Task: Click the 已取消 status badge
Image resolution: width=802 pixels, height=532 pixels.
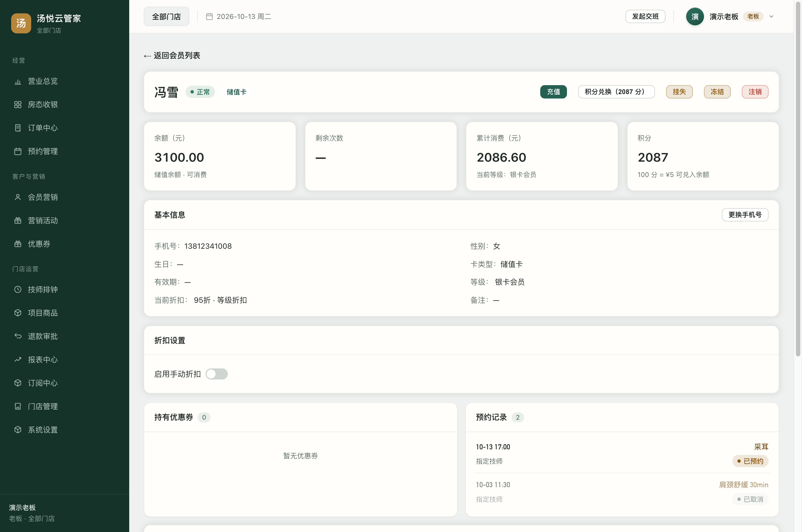Action: (750, 499)
